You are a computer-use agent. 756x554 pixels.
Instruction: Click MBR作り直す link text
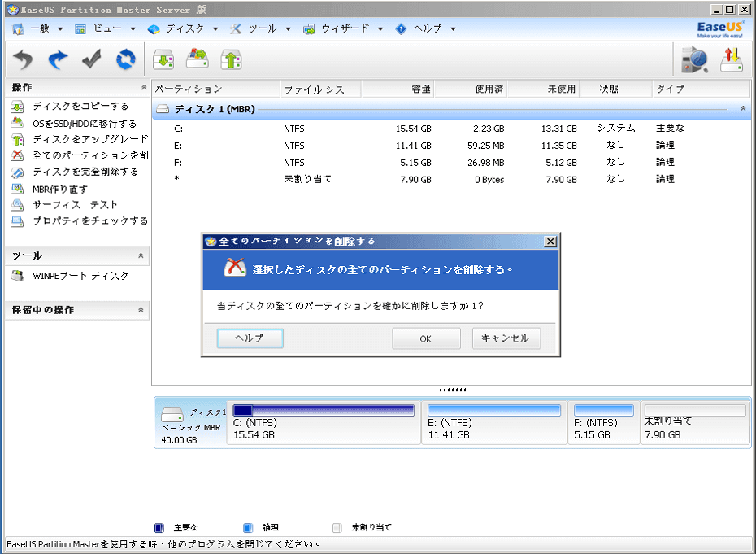click(x=60, y=190)
